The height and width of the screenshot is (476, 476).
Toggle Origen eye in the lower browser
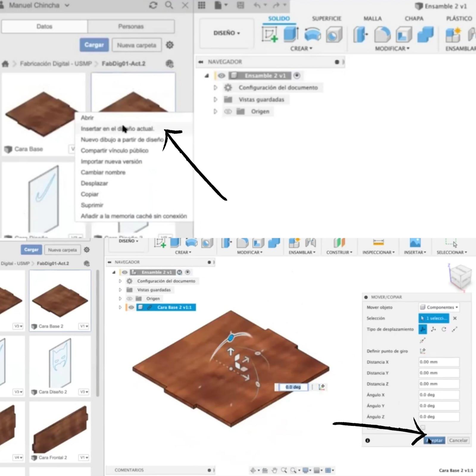point(129,299)
